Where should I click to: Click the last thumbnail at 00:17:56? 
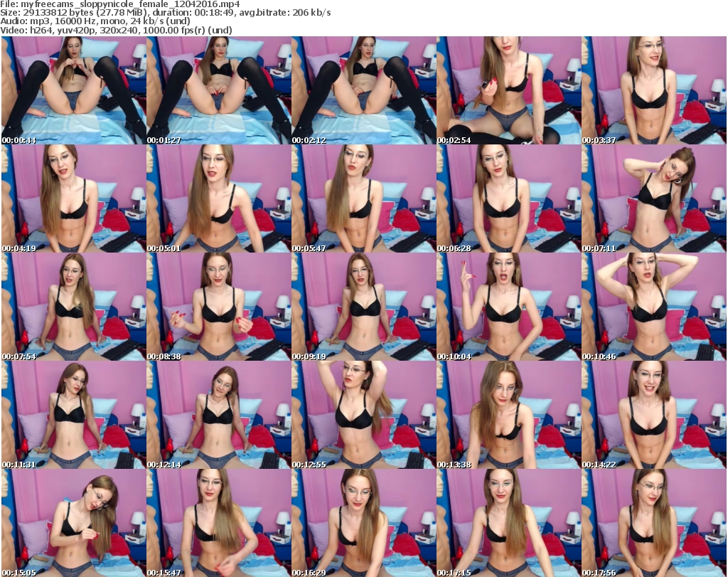pyautogui.click(x=654, y=522)
